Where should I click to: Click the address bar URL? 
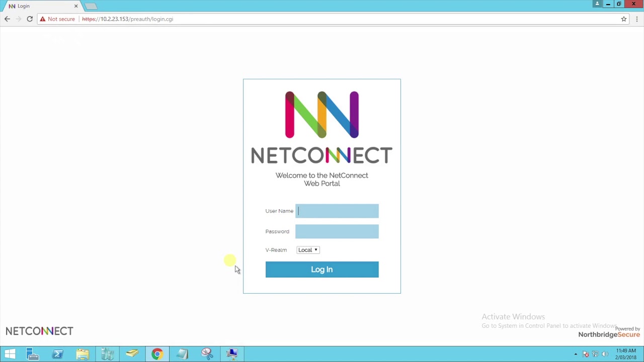click(128, 19)
